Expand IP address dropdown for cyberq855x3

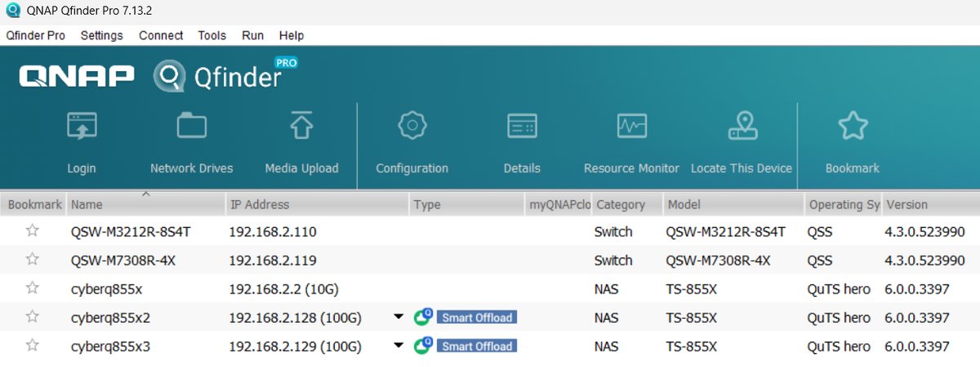(399, 346)
